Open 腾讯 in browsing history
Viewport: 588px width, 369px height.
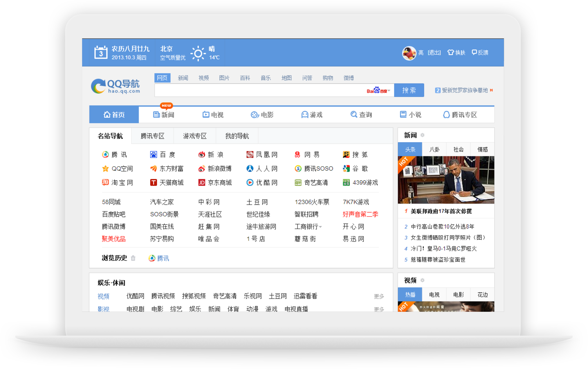tap(158, 258)
